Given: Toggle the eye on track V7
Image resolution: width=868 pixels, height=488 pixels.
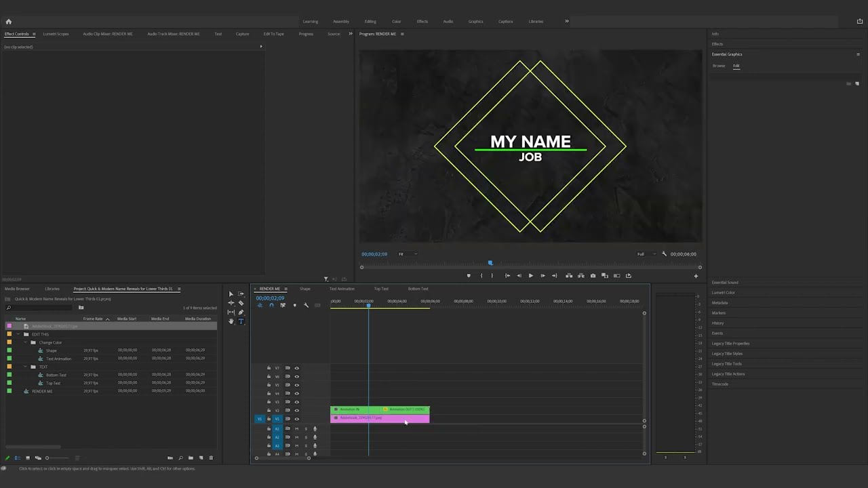Looking at the screenshot, I should point(296,368).
